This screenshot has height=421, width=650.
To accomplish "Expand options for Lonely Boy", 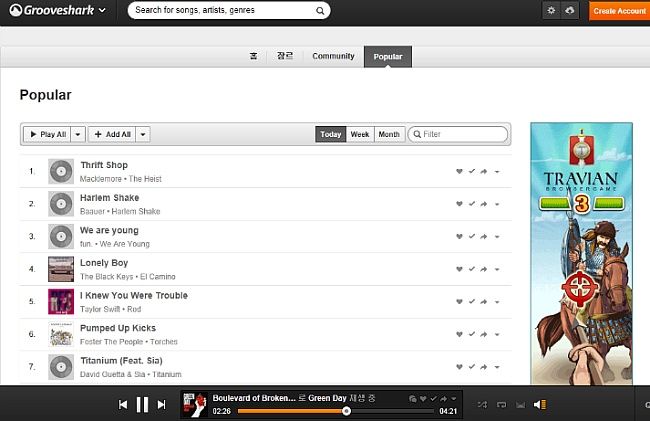I will coord(497,270).
